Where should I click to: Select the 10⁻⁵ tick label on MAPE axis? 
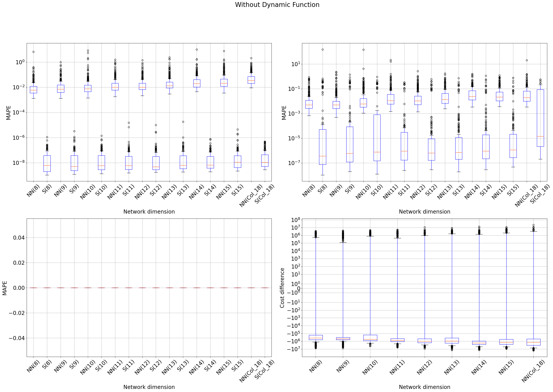[294, 138]
